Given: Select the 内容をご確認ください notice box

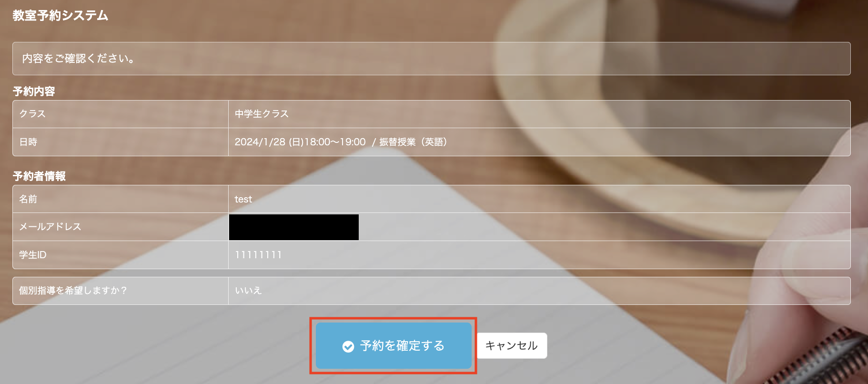Looking at the screenshot, I should (431, 59).
